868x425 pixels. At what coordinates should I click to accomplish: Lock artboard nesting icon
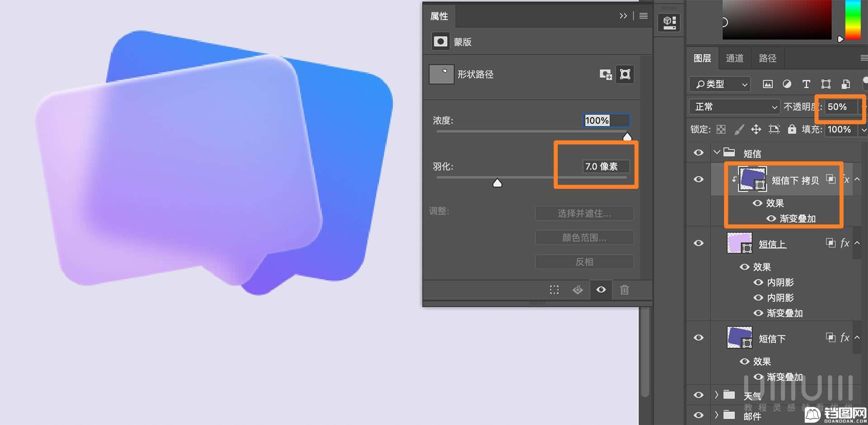(774, 130)
